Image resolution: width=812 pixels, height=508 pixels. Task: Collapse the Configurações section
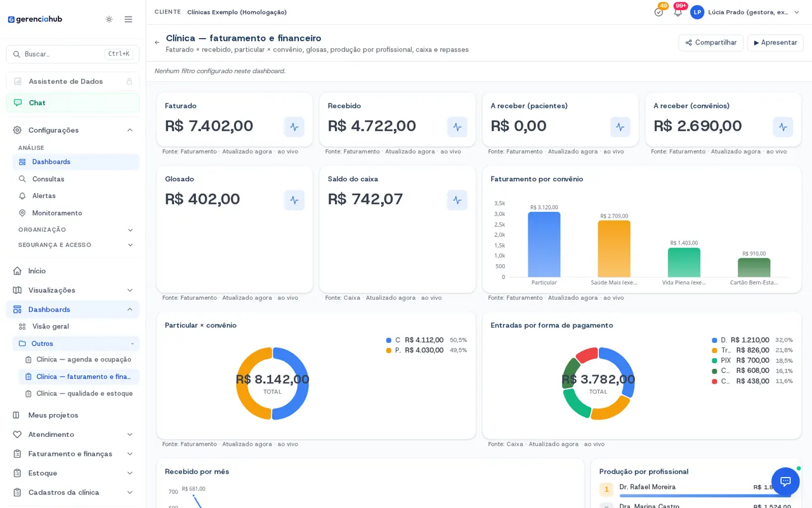130,130
